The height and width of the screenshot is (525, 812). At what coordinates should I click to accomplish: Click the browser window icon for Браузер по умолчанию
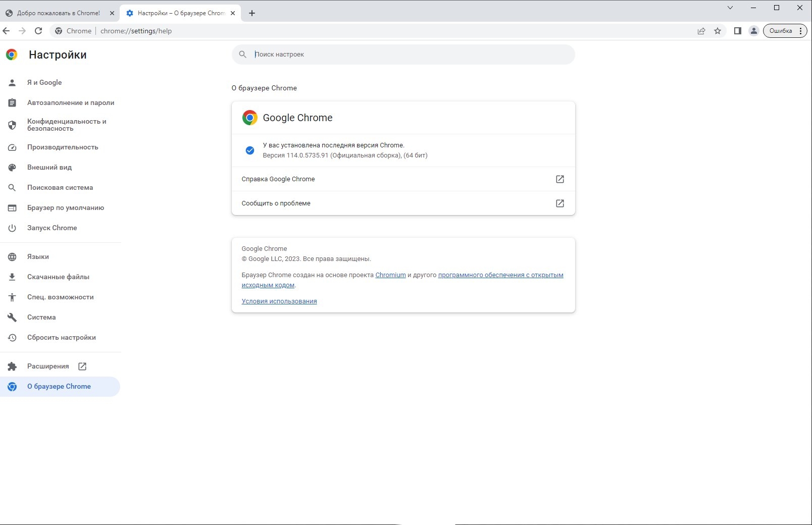click(x=12, y=207)
